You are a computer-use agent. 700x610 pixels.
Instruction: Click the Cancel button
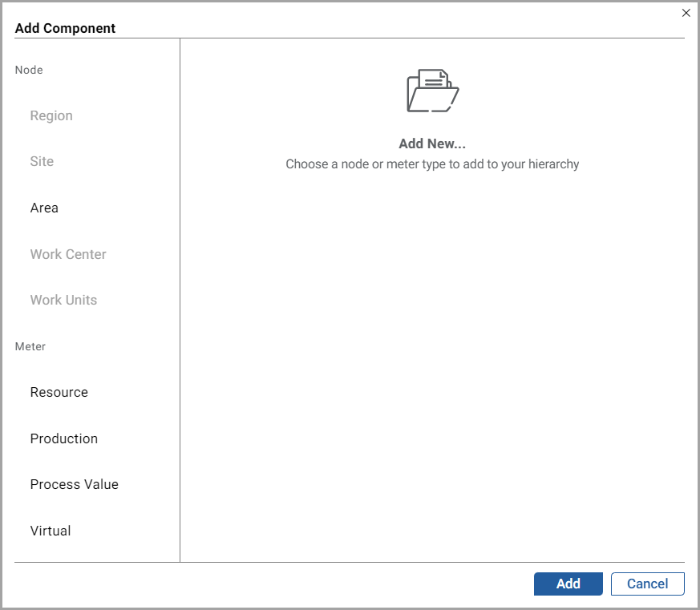point(647,584)
